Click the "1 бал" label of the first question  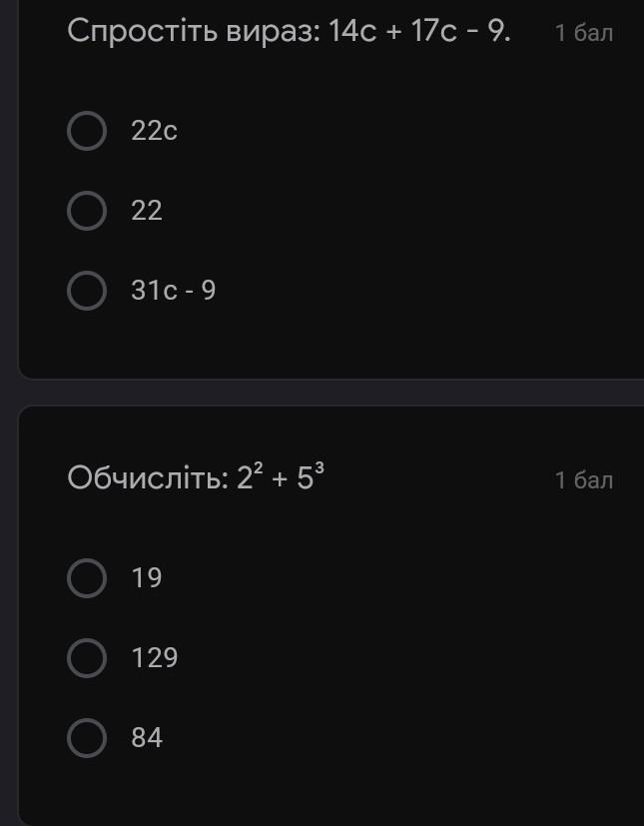584,33
